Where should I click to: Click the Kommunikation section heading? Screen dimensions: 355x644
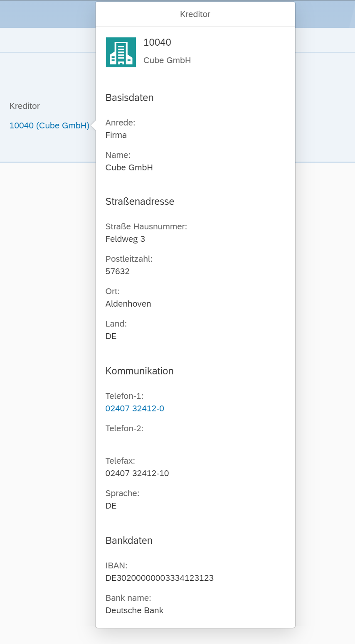pyautogui.click(x=140, y=371)
